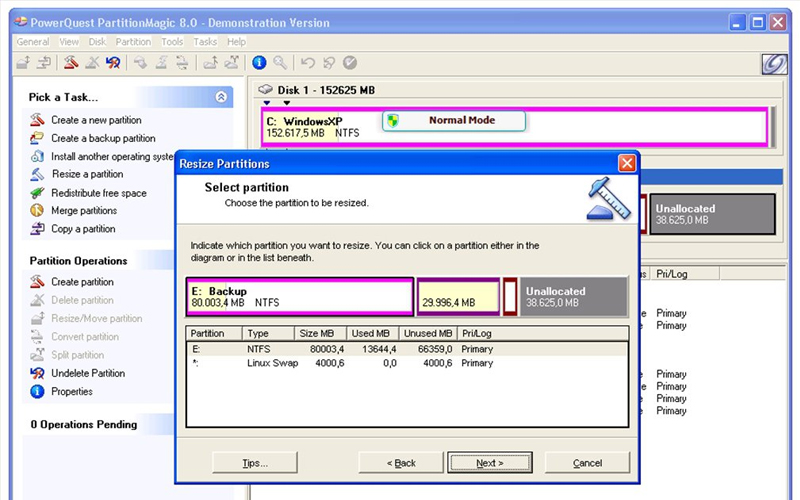
Task: Click the icon next to Copy a partition
Action: point(37,229)
